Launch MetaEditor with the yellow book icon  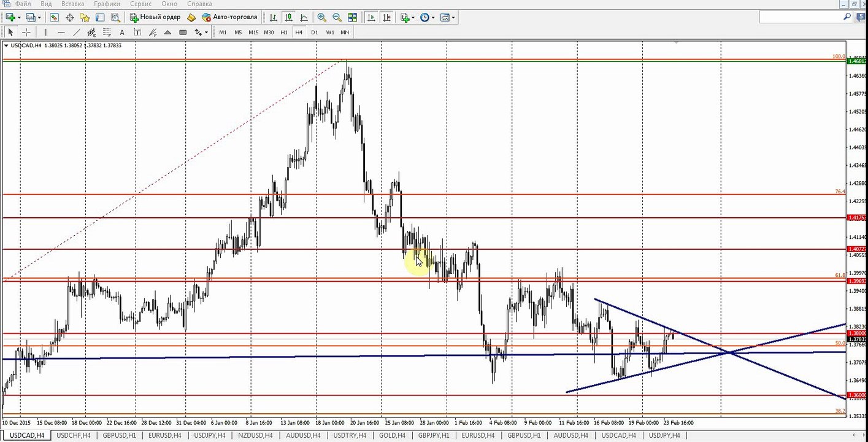(x=191, y=17)
